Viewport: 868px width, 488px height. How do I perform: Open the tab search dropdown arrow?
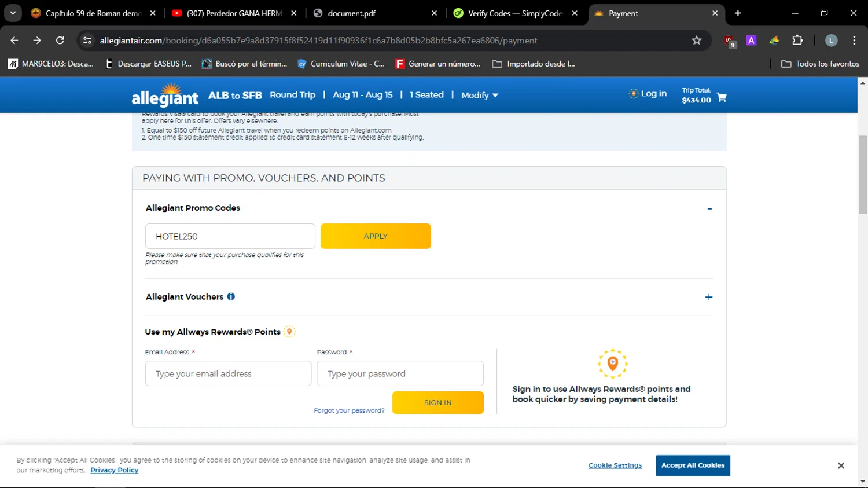click(x=13, y=13)
